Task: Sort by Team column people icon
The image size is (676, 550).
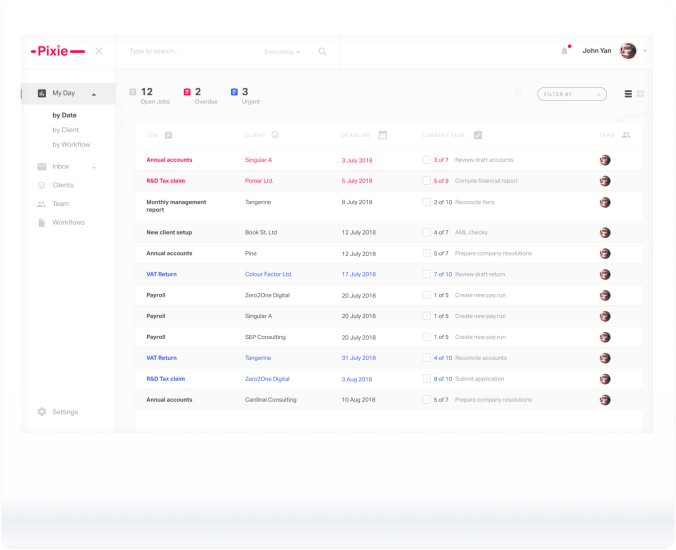Action: (626, 135)
